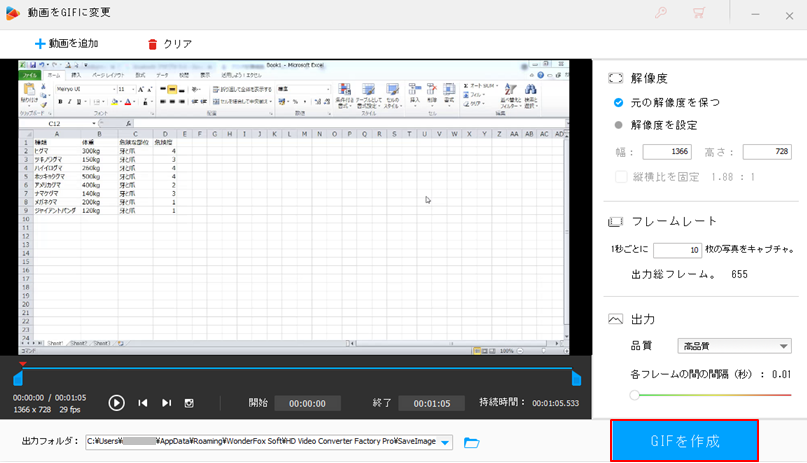Step to the previous frame
The height and width of the screenshot is (463, 807).
143,403
